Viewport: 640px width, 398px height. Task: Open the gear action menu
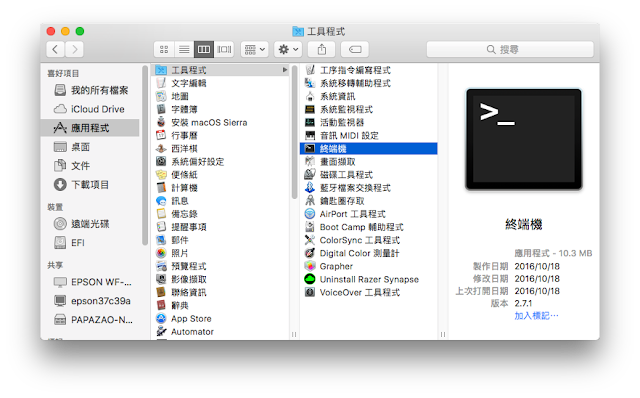[x=288, y=49]
